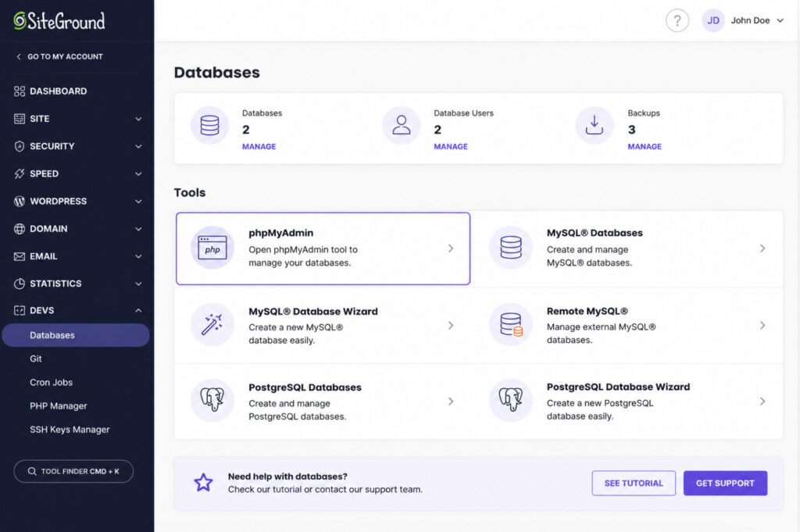This screenshot has width=800, height=532.
Task: Click the Speed rocket icon
Action: point(20,174)
